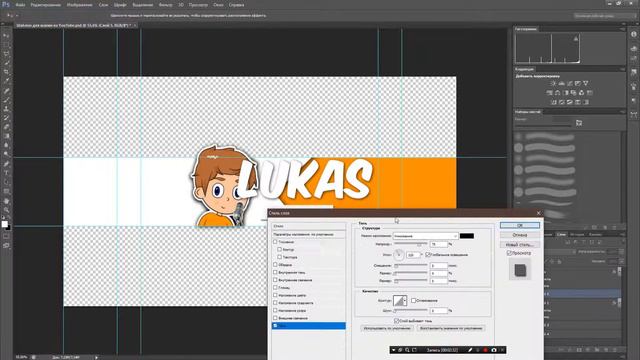Open the contour picker dropdown

[x=405, y=300]
